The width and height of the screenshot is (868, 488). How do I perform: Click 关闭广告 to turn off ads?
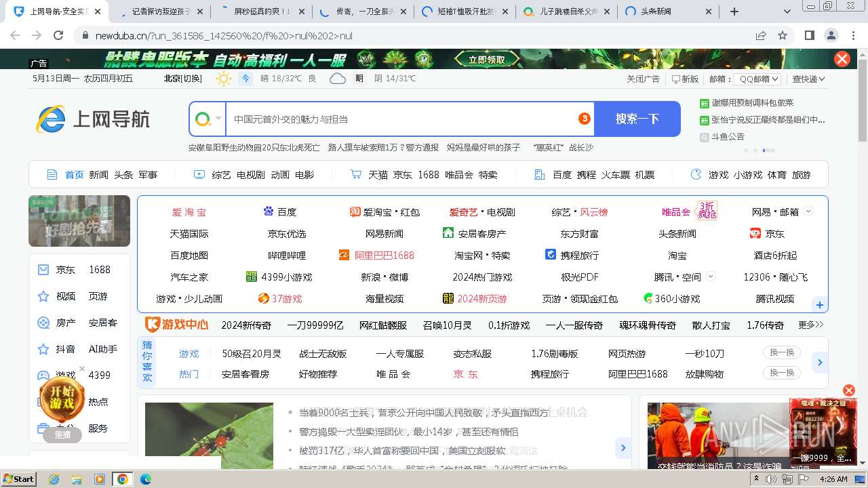coord(643,79)
